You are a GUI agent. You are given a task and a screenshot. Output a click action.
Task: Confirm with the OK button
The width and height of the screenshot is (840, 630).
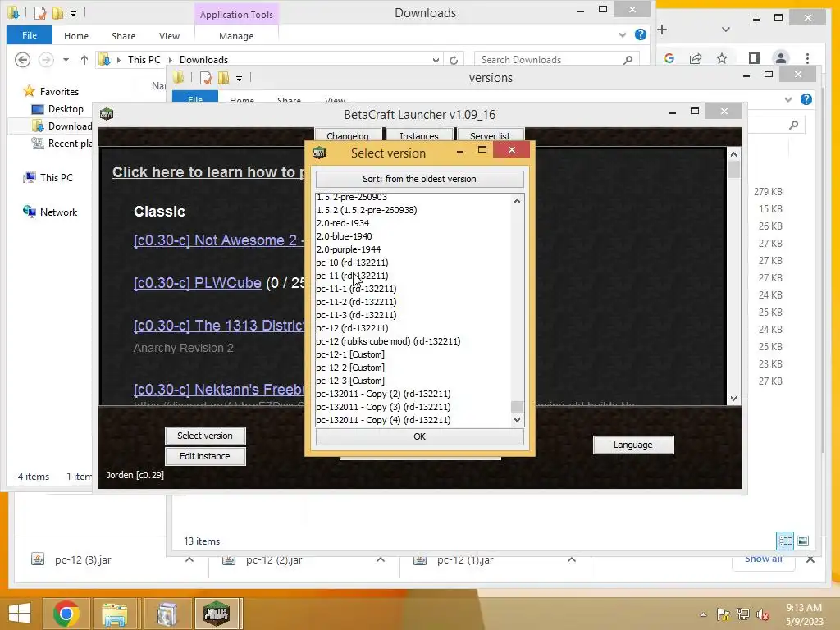(x=419, y=436)
